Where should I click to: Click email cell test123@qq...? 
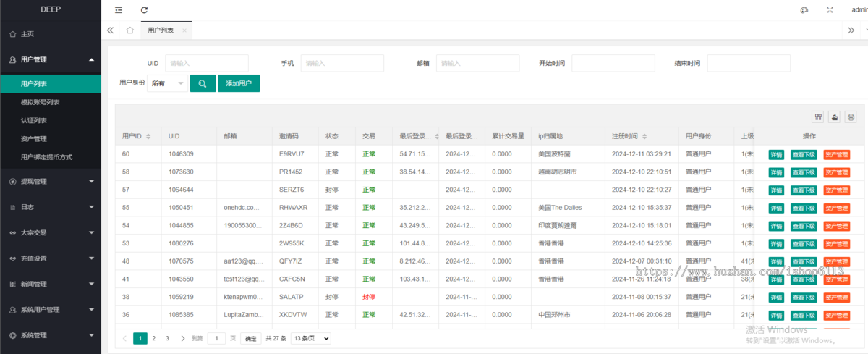pyautogui.click(x=244, y=279)
